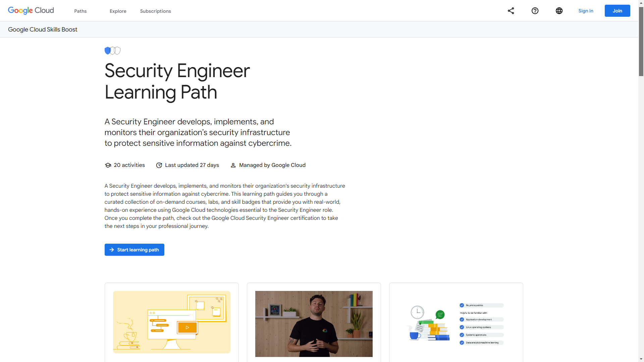The image size is (644, 362).
Task: Click the Sign in link
Action: coord(586,11)
